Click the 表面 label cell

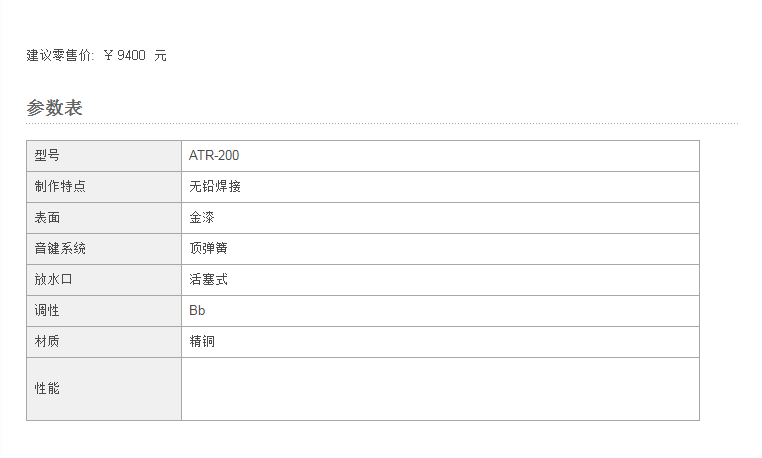[104, 218]
